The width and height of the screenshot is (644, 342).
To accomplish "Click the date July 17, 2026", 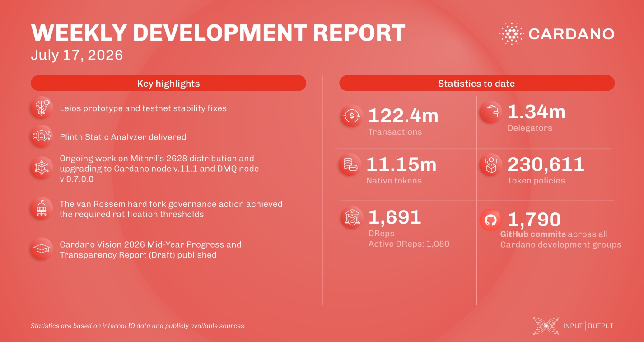I will 77,55.
